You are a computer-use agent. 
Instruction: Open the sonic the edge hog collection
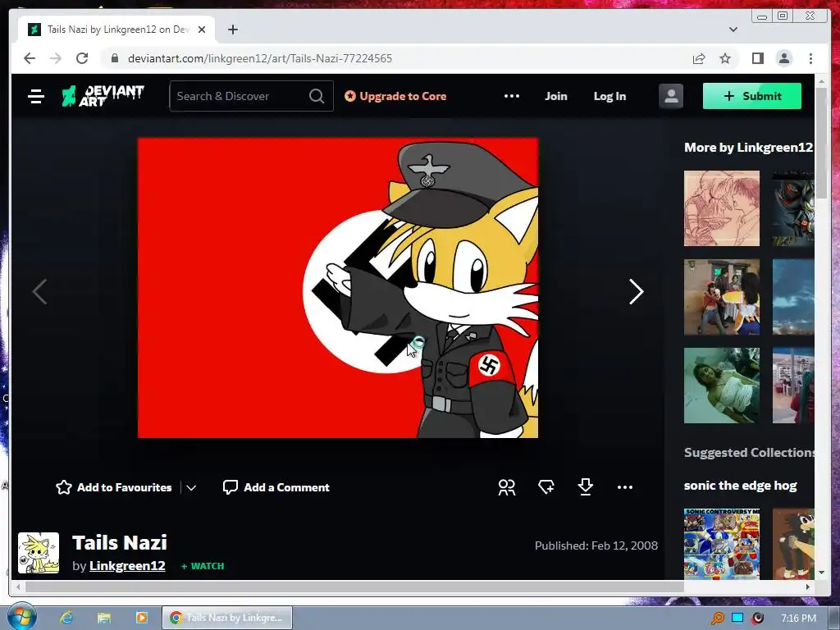click(741, 486)
